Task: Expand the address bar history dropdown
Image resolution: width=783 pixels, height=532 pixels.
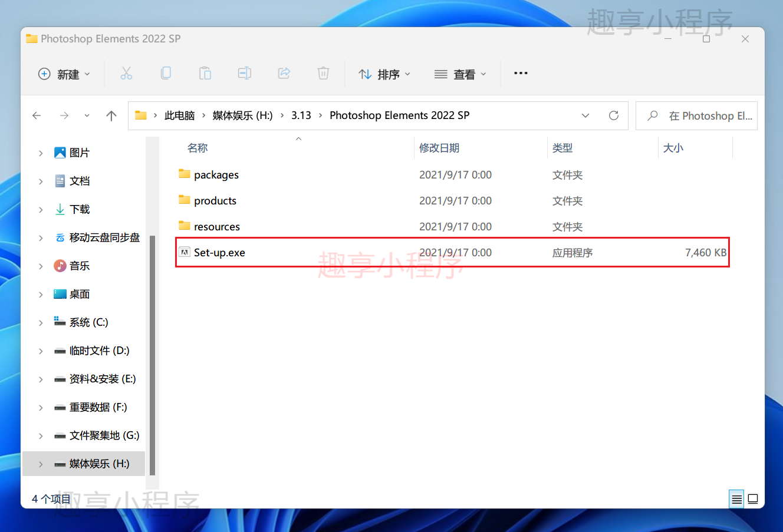Action: tap(585, 115)
